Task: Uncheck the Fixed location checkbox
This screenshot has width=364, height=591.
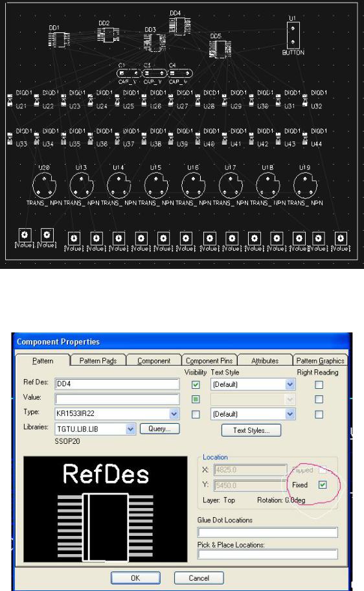Action: click(x=323, y=485)
